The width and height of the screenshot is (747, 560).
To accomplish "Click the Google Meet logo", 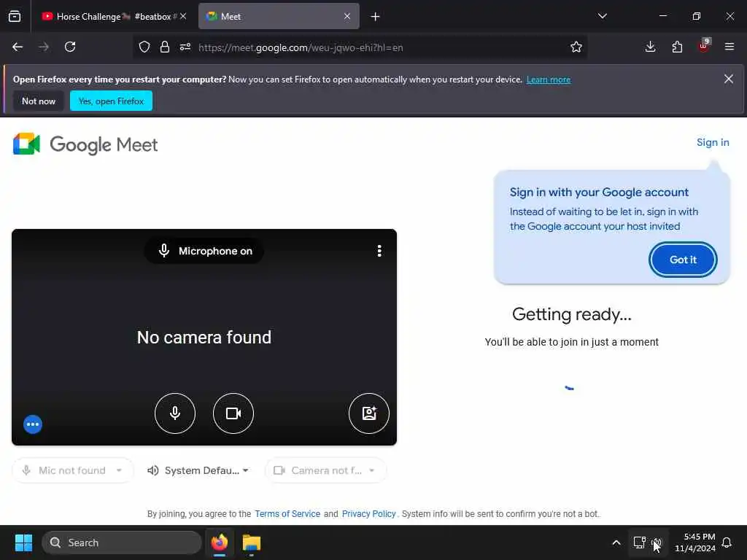I will tap(85, 144).
